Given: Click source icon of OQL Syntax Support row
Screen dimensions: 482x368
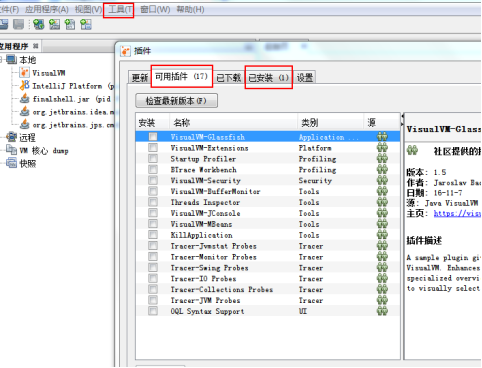Looking at the screenshot, I should tap(382, 311).
